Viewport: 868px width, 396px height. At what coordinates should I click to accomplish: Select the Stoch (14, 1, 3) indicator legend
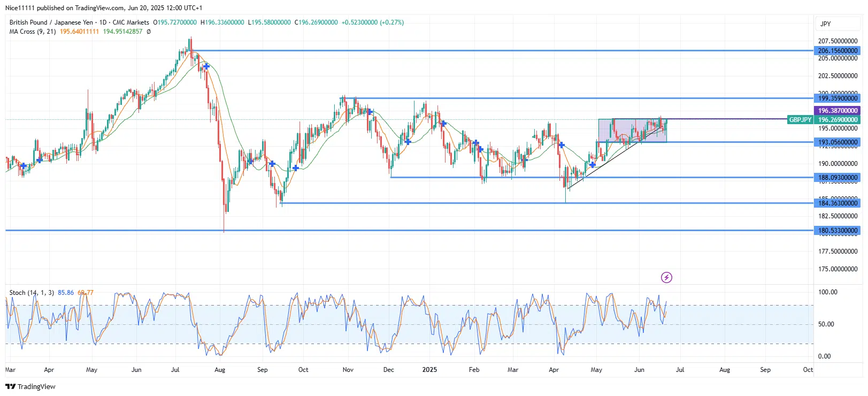pos(32,293)
